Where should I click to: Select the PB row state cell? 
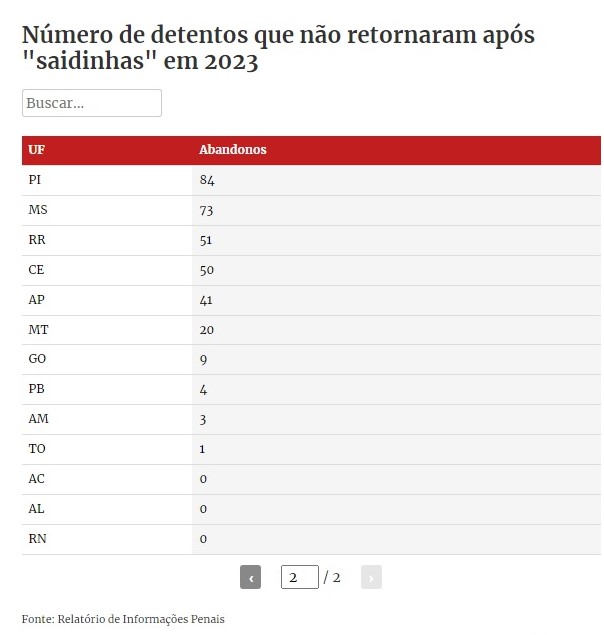pos(37,389)
